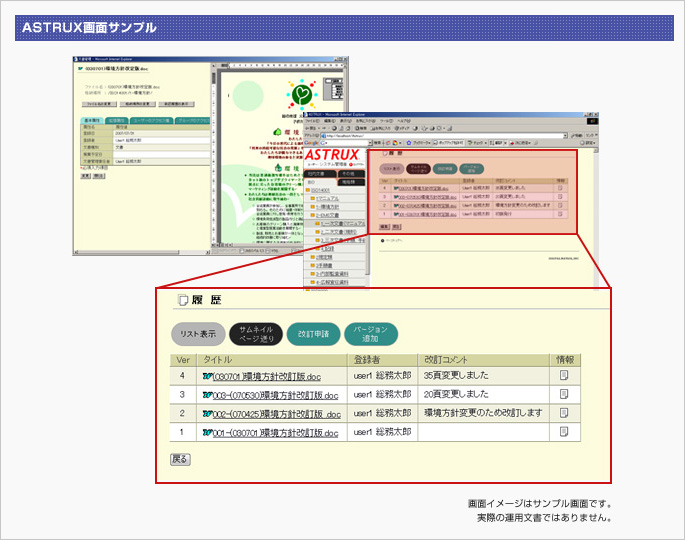685x540 pixels.
Task: Select the 1-環境方針 folder in the tree
Action: click(x=327, y=207)
